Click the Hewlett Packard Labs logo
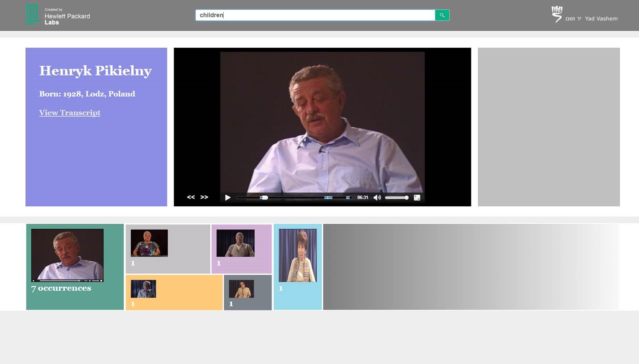This screenshot has height=364, width=639. [58, 15]
